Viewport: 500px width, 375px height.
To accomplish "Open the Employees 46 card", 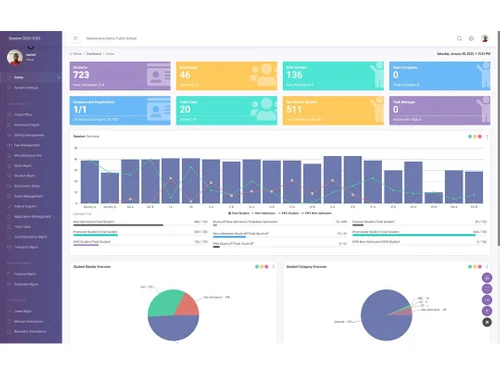I will pos(227,76).
